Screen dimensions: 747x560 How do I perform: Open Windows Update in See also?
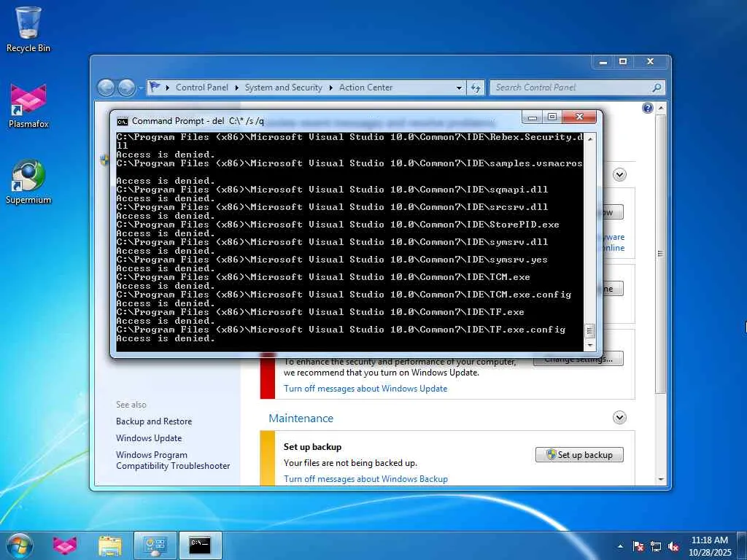(149, 438)
